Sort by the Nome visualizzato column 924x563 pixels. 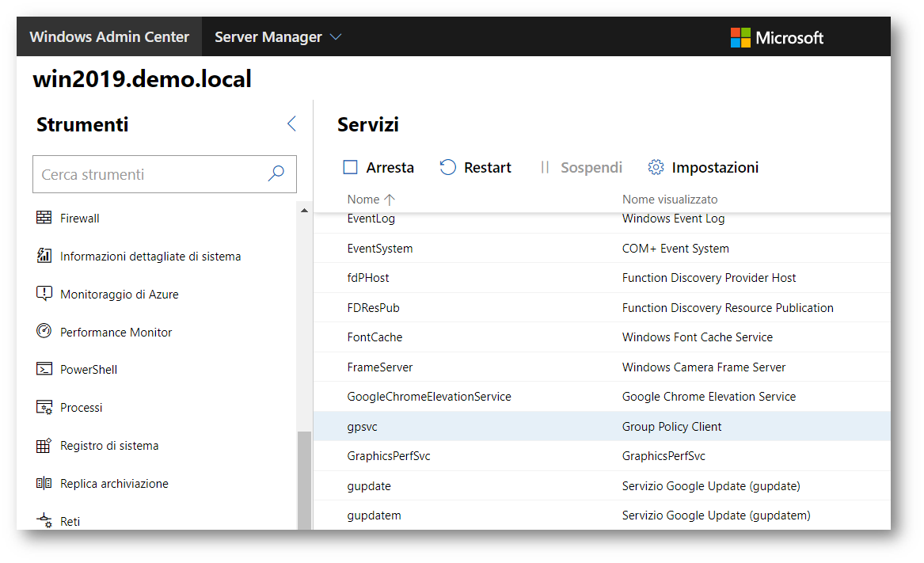[669, 200]
